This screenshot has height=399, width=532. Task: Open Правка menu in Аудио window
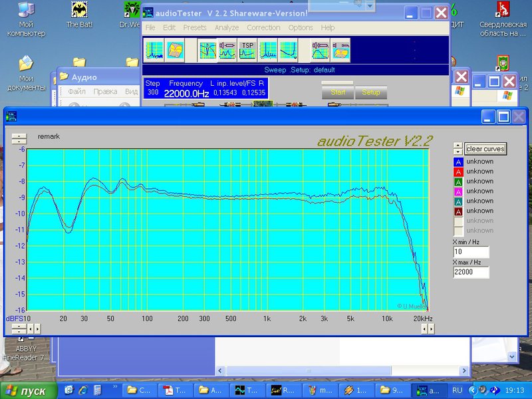(x=105, y=92)
